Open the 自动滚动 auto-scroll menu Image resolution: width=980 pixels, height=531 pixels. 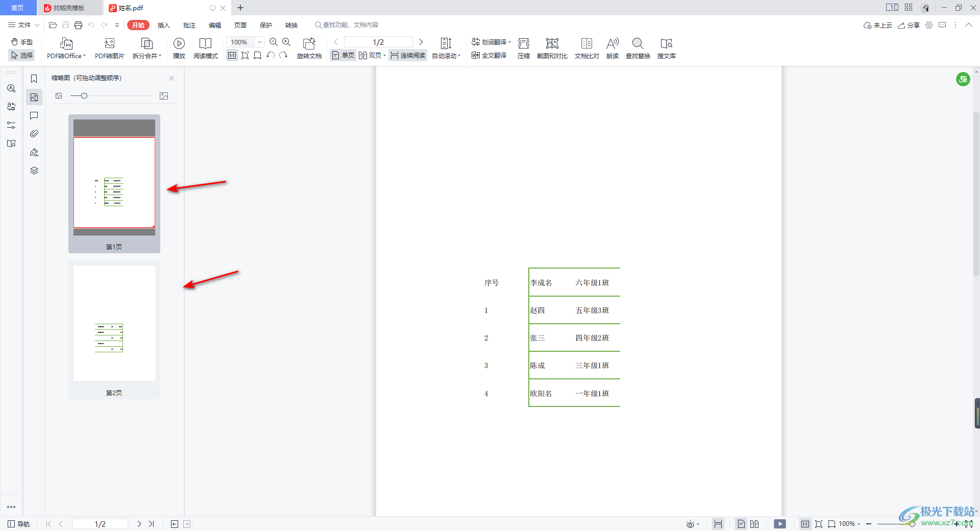[446, 49]
